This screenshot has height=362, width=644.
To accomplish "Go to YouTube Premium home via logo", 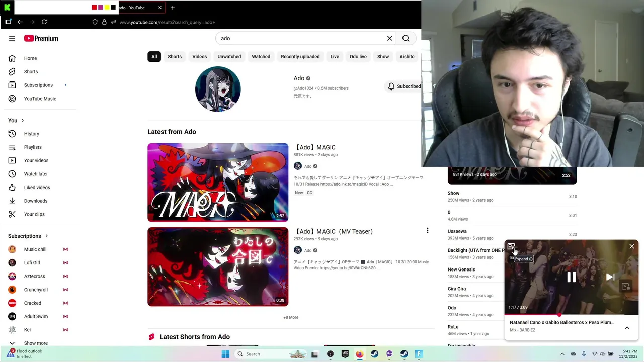I will [x=41, y=38].
